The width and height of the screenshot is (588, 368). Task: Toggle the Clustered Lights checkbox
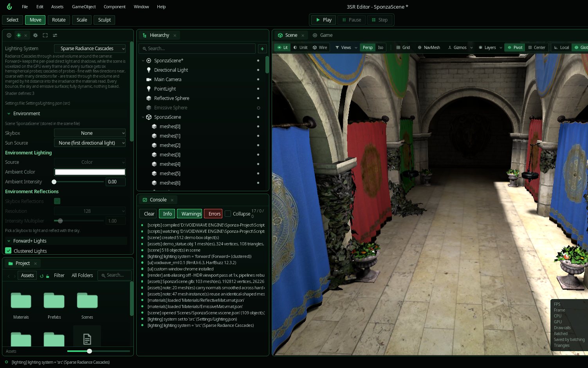[x=8, y=250]
